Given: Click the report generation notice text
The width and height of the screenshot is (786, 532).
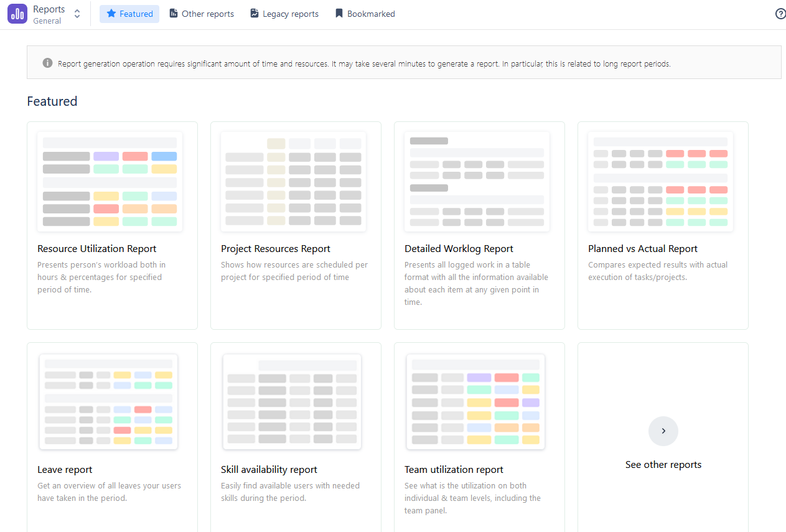Looking at the screenshot, I should (364, 63).
